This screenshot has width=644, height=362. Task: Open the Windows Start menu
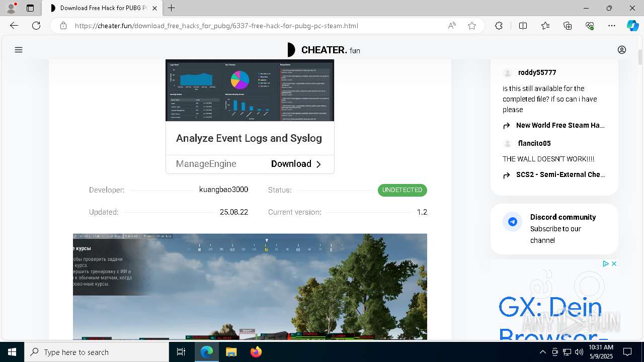pyautogui.click(x=12, y=352)
